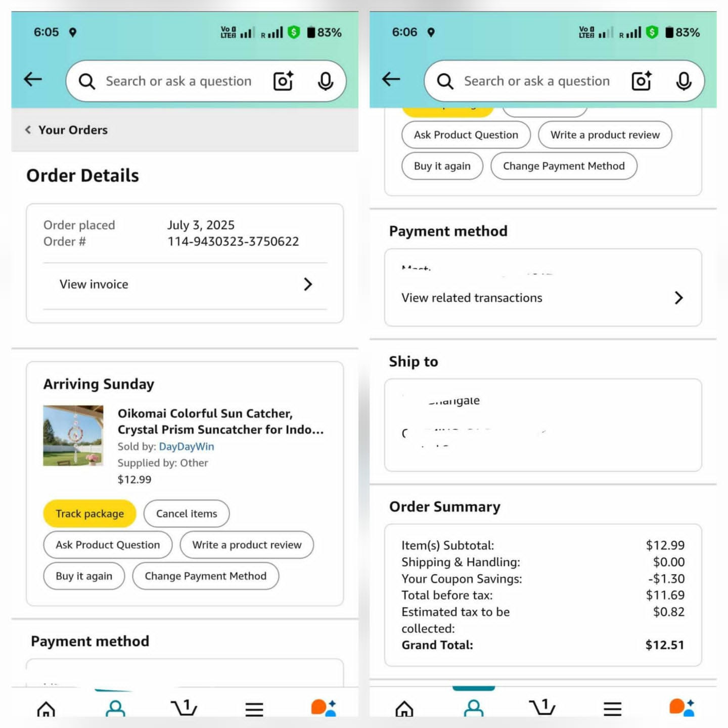Screen dimensions: 728x728
Task: Focus the left search input field
Action: (x=178, y=81)
